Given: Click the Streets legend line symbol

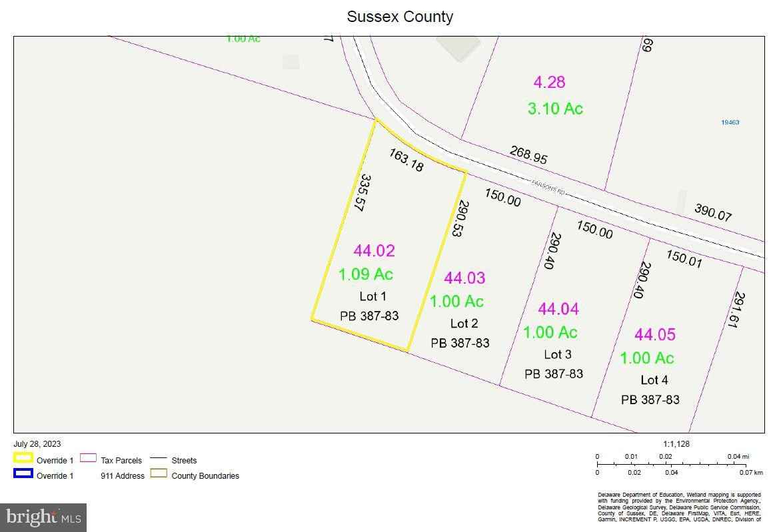Looking at the screenshot, I should click(x=159, y=458).
